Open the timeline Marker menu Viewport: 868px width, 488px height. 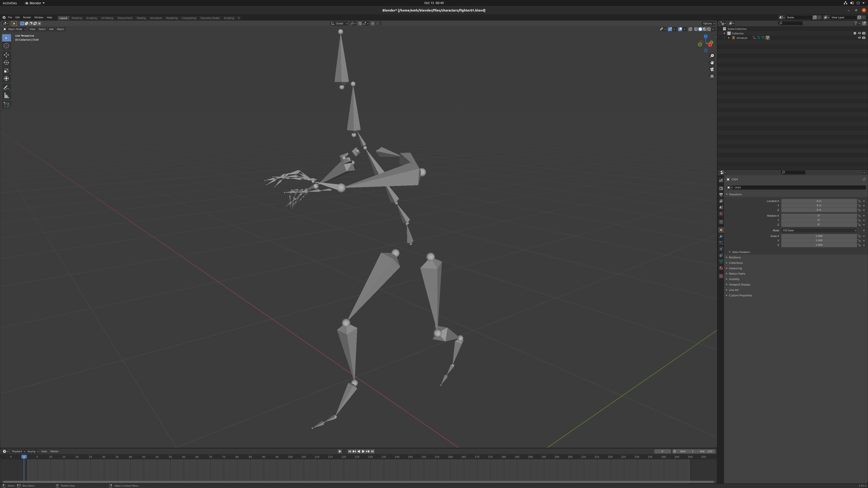tap(54, 452)
